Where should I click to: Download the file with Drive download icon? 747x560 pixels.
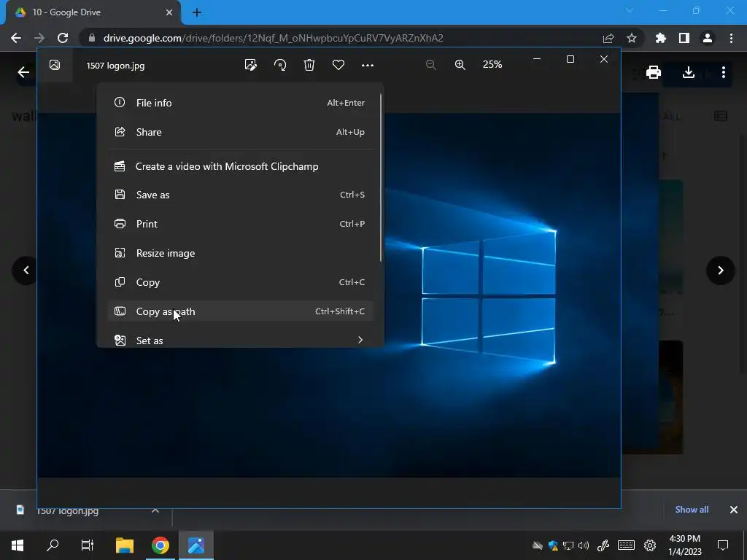(688, 72)
